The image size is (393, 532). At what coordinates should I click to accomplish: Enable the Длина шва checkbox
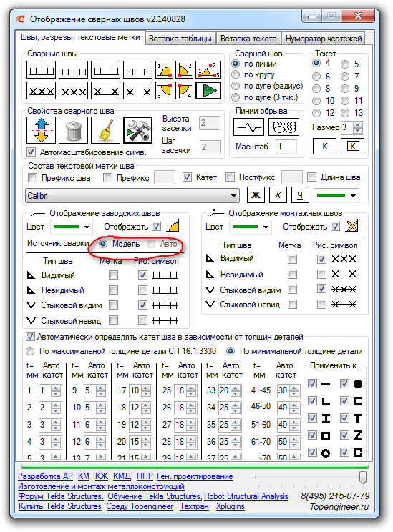tap(311, 177)
